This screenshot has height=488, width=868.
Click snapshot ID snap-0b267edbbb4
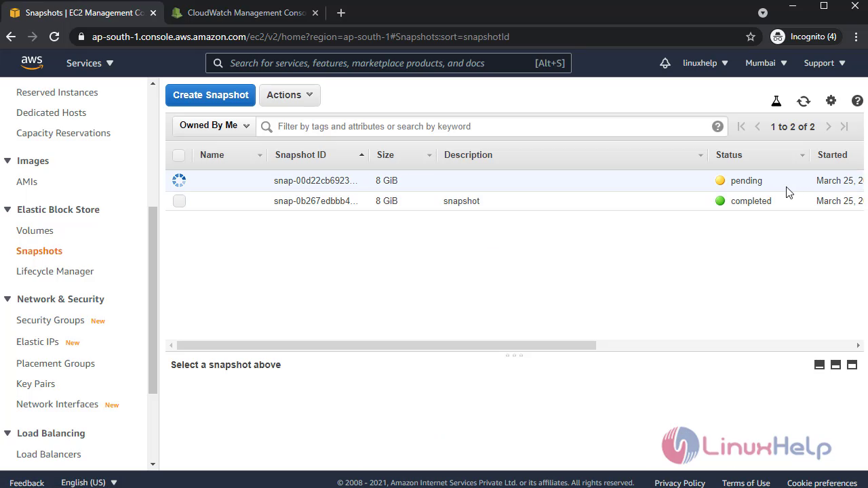[315, 201]
